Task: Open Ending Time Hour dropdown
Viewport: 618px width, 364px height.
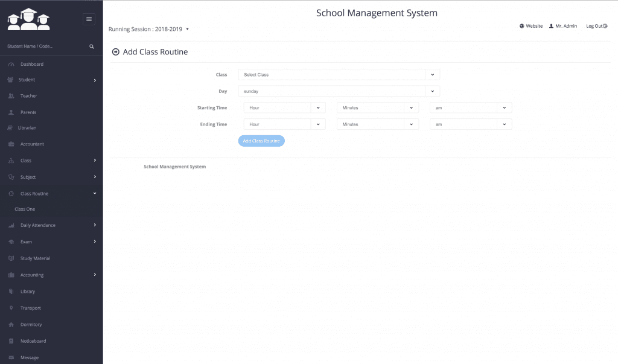Action: [x=285, y=124]
